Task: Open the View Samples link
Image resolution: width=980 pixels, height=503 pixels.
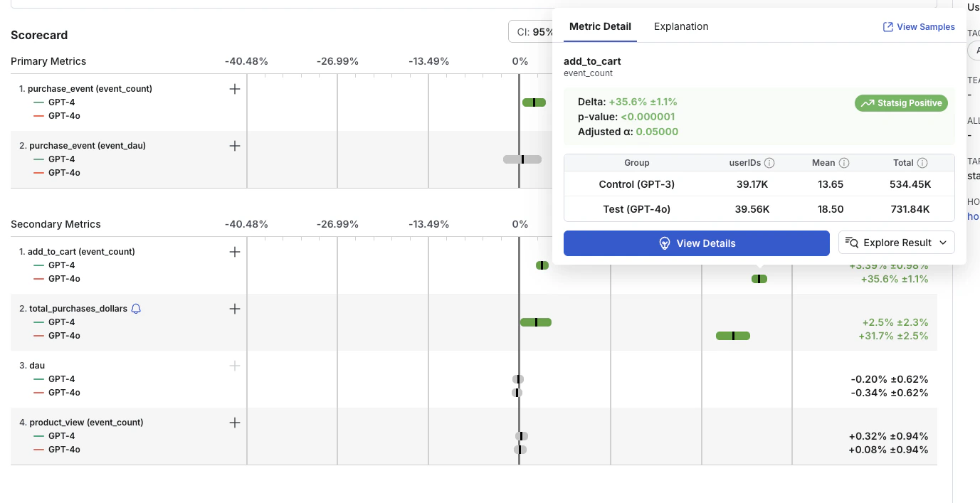Action: pos(919,27)
